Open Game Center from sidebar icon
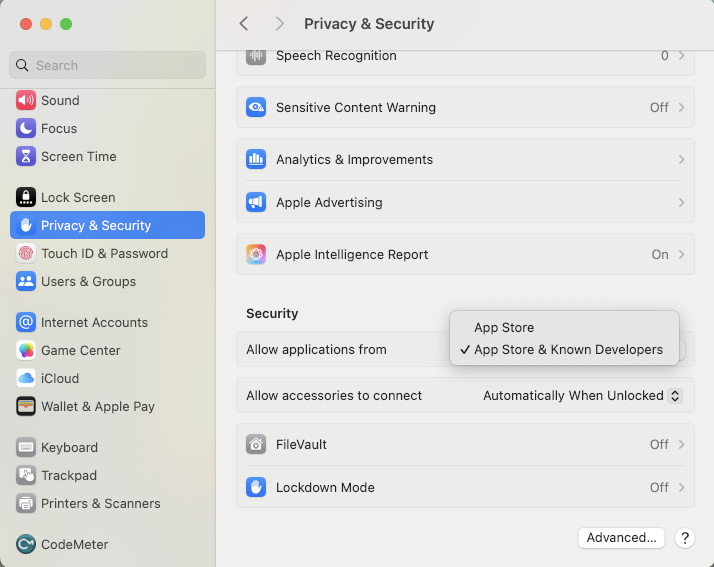The width and height of the screenshot is (714, 567). (x=26, y=350)
